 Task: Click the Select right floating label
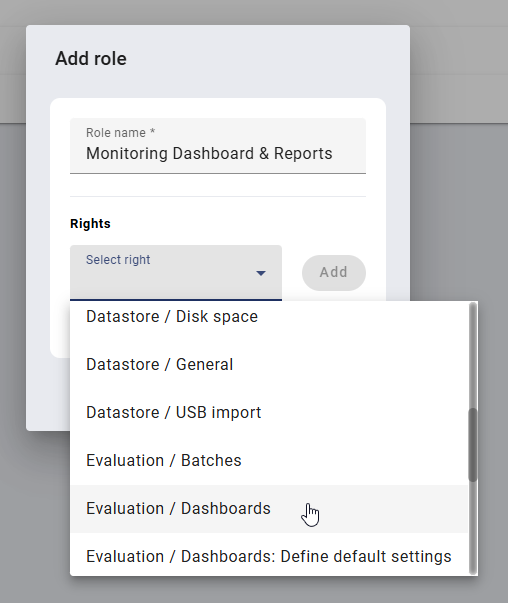tap(118, 260)
